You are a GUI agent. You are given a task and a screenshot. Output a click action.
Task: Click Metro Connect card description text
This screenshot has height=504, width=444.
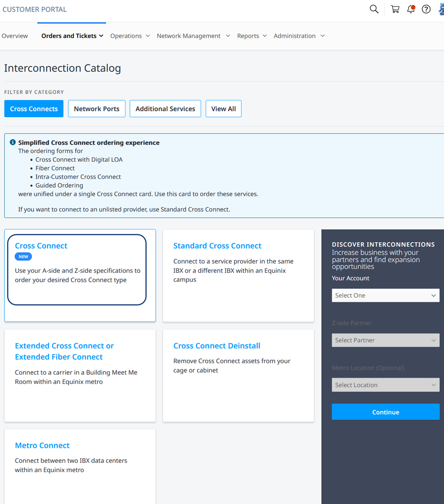coord(71,465)
